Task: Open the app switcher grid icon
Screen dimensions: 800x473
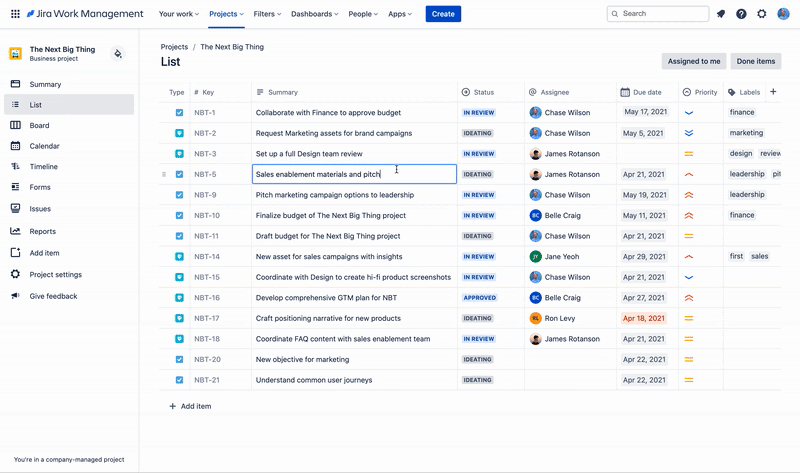Action: click(15, 14)
